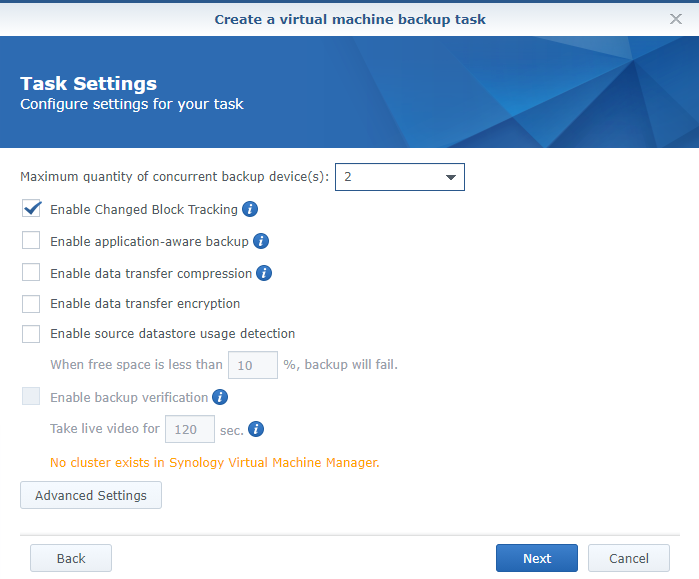
Task: Click info icon after live video seconds
Action: [256, 429]
